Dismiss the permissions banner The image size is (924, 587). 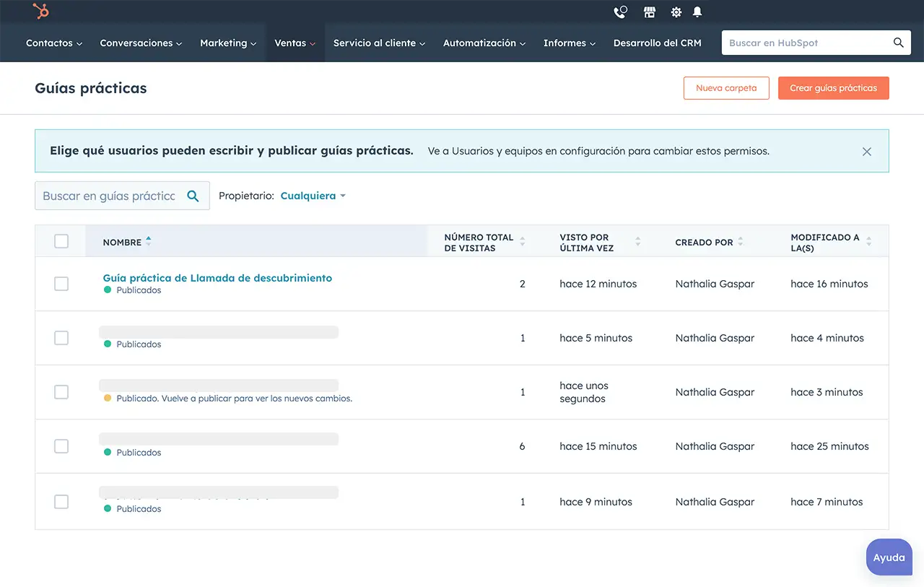coord(867,152)
